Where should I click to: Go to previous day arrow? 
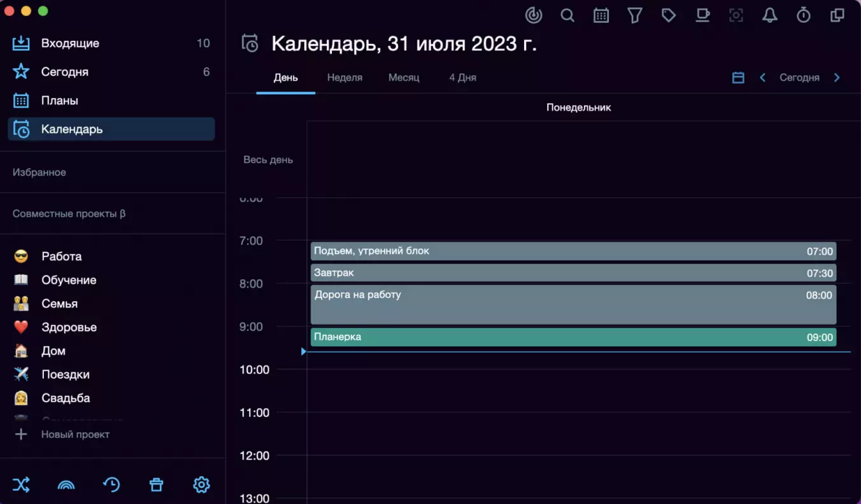click(762, 78)
